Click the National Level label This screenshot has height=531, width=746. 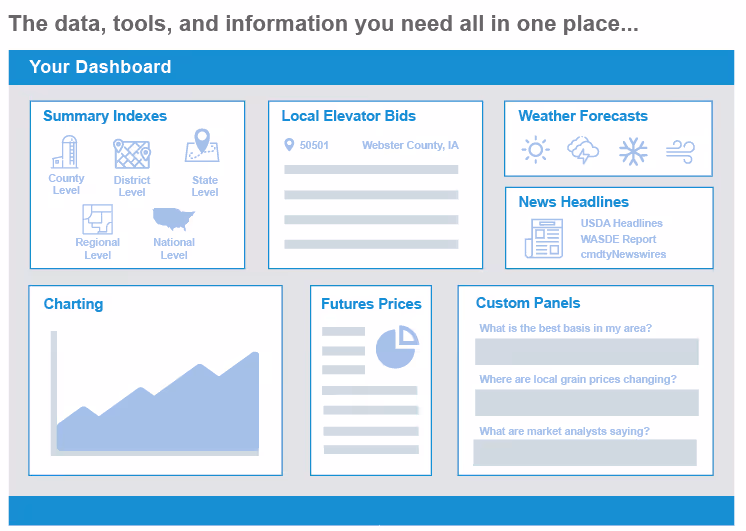(174, 248)
